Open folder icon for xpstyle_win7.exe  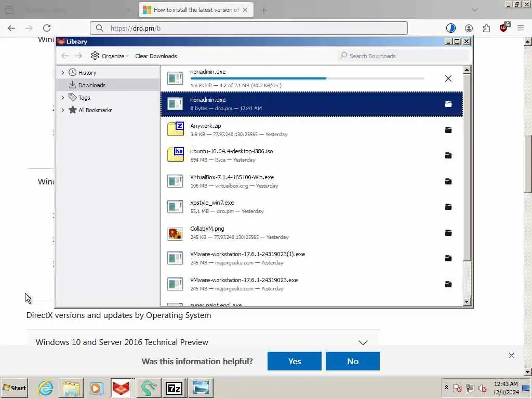(448, 207)
